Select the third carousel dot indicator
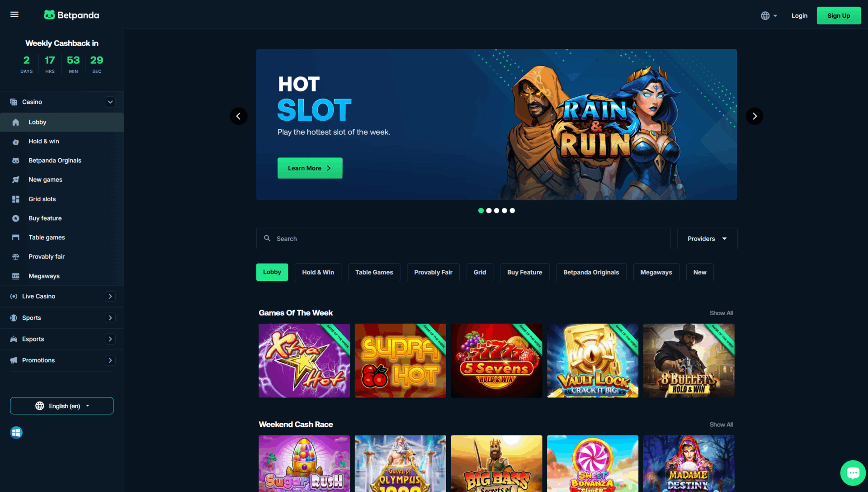868x492 pixels. click(496, 211)
